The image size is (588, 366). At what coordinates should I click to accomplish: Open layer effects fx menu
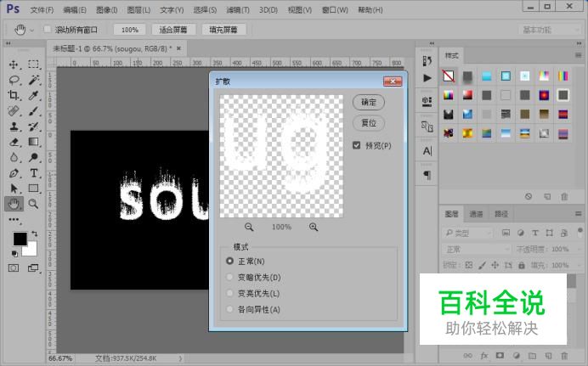[484, 356]
